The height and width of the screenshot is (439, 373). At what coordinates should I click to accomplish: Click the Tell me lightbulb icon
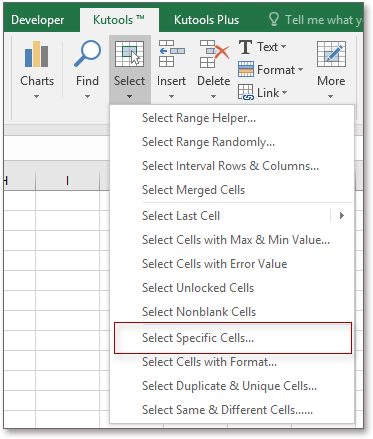click(x=274, y=20)
